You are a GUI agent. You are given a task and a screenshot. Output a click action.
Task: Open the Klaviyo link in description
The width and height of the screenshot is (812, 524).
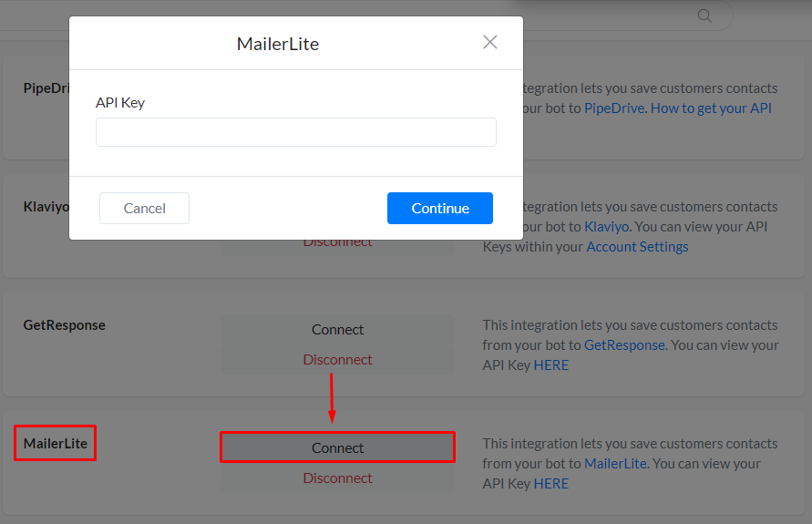tap(606, 226)
